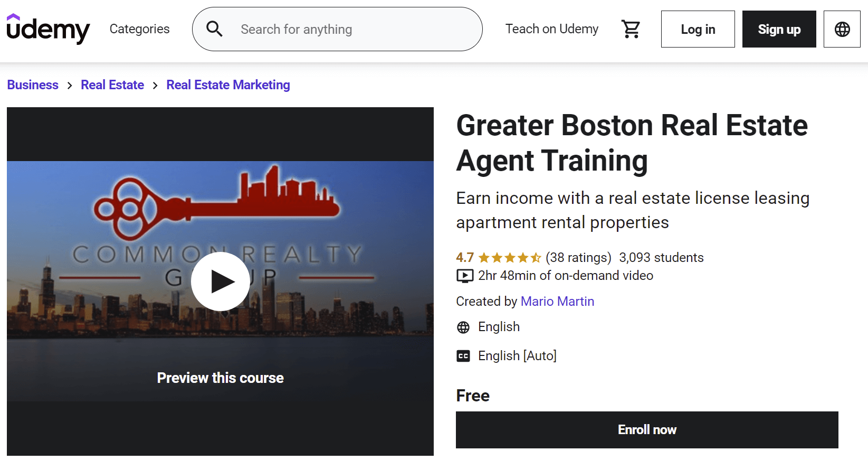Go to Business breadcrumb
This screenshot has height=460, width=868.
(x=33, y=85)
